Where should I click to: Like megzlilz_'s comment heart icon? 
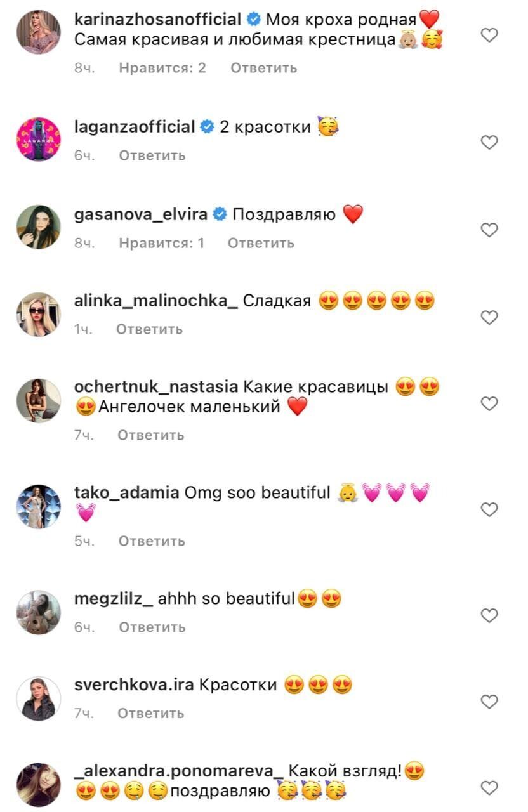(489, 615)
